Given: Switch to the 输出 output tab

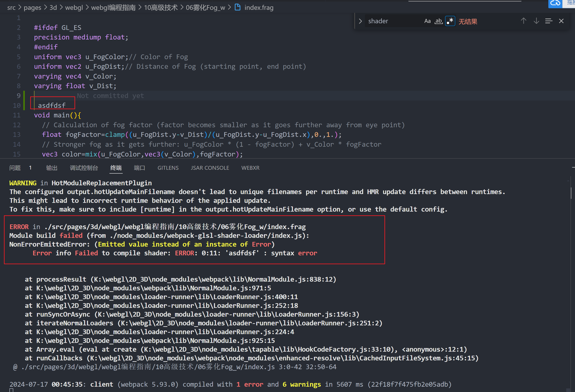Looking at the screenshot, I should click(52, 168).
